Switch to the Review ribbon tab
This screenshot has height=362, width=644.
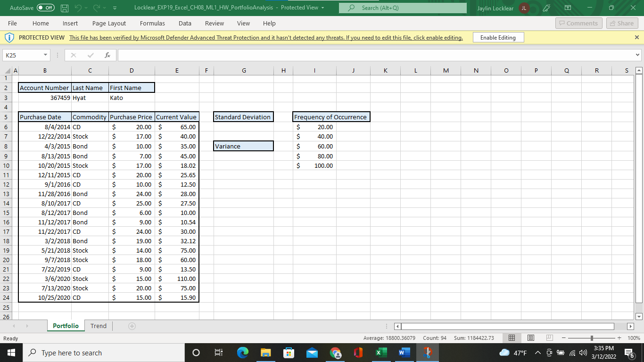click(215, 23)
